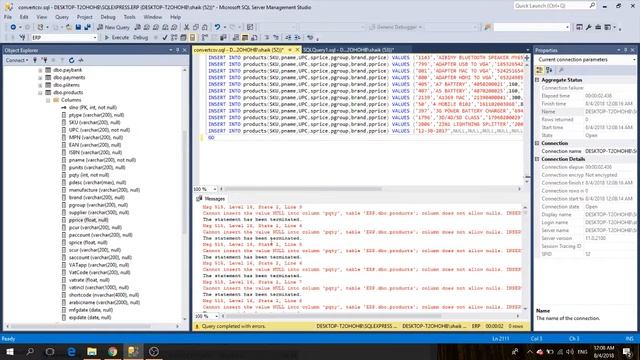Toggle IntelliSense Enabled button

tap(192, 38)
